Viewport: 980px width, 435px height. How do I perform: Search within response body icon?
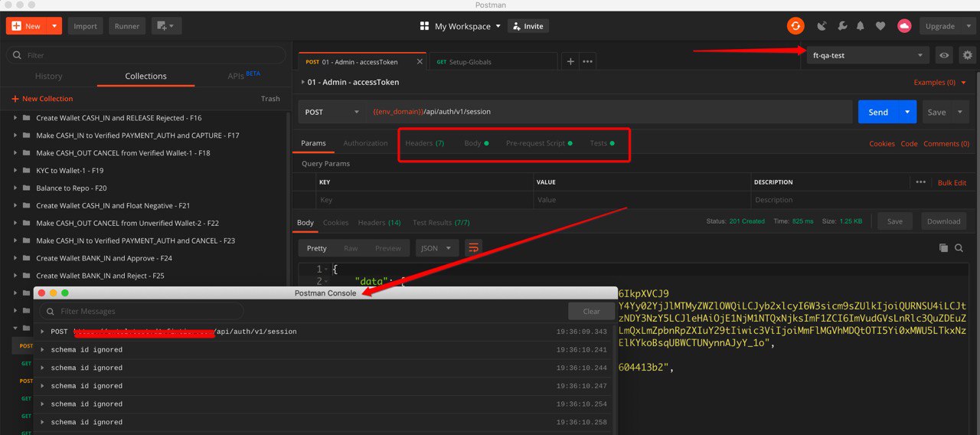click(959, 248)
